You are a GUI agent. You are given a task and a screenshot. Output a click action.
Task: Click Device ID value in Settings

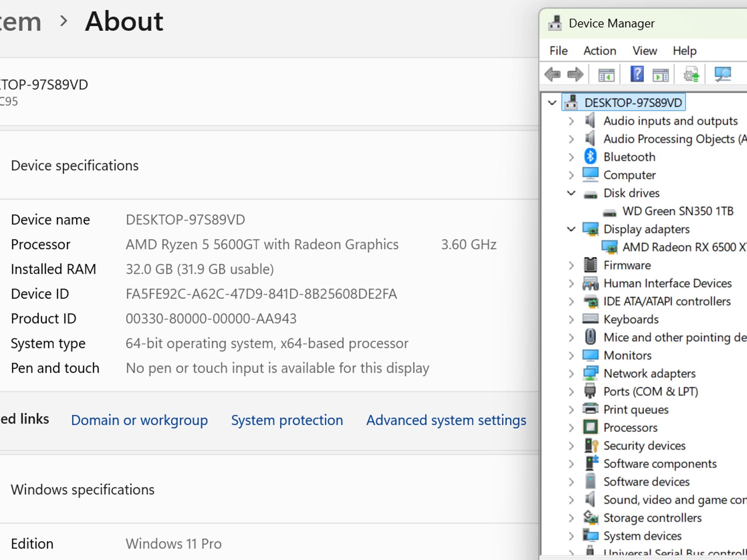[x=261, y=294]
